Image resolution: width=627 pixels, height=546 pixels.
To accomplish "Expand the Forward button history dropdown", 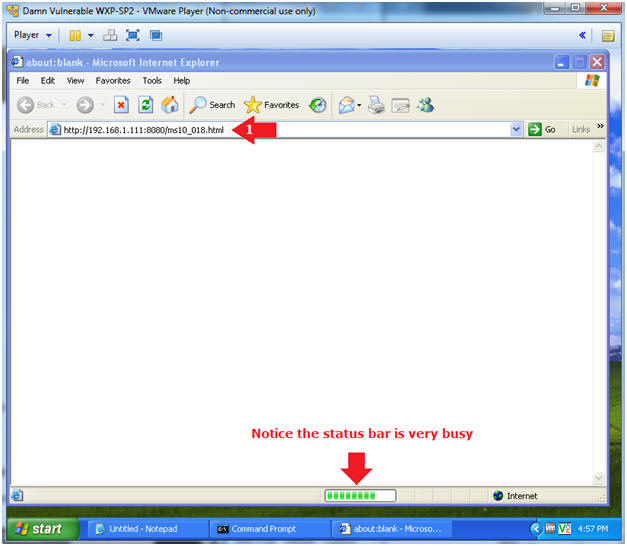I will [103, 105].
